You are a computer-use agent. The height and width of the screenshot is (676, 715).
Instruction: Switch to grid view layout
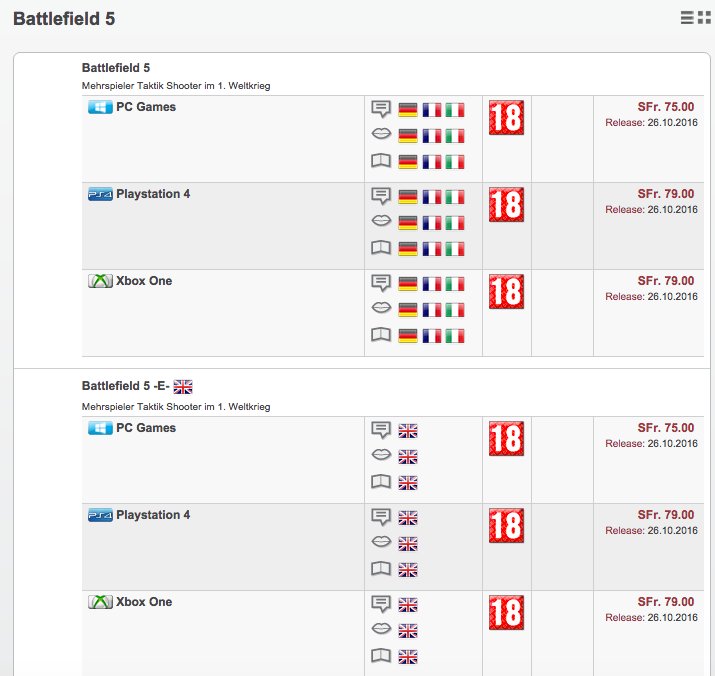click(704, 17)
